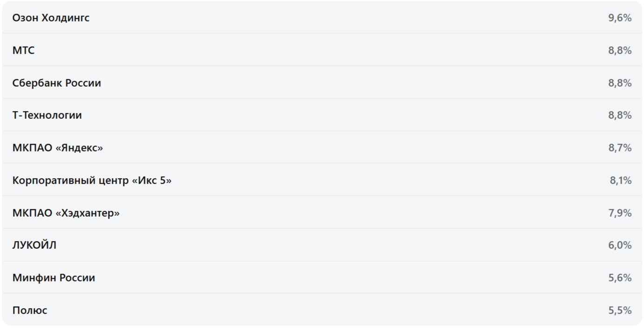Click the МКПАО «Яндекс» label
644x328 pixels.
(58, 148)
